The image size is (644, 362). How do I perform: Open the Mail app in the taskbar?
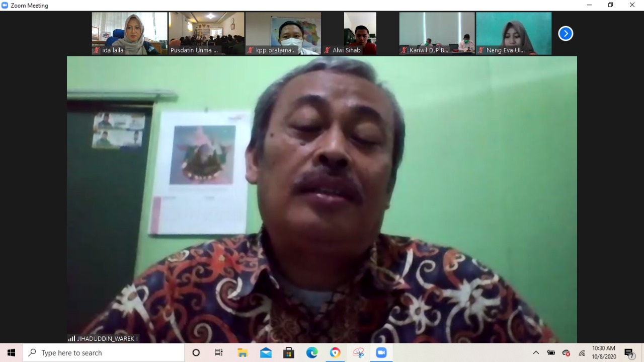(266, 353)
